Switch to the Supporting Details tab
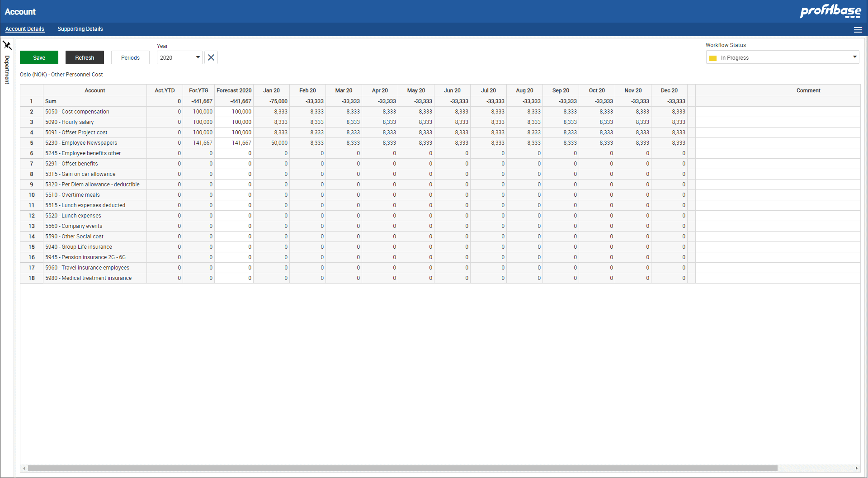The height and width of the screenshot is (478, 868). (80, 29)
